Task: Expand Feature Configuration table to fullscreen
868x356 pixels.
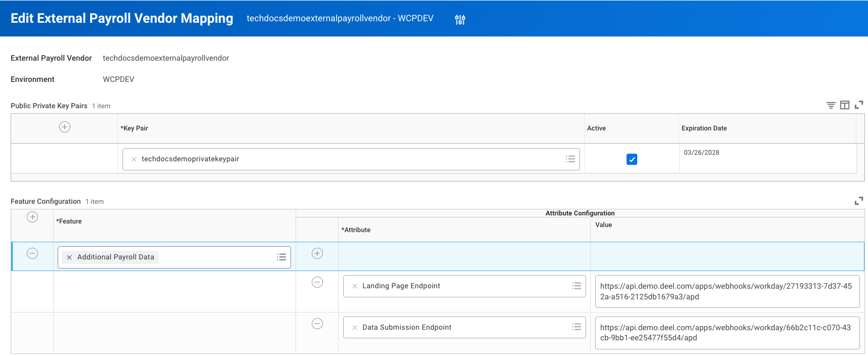Action: pyautogui.click(x=859, y=201)
